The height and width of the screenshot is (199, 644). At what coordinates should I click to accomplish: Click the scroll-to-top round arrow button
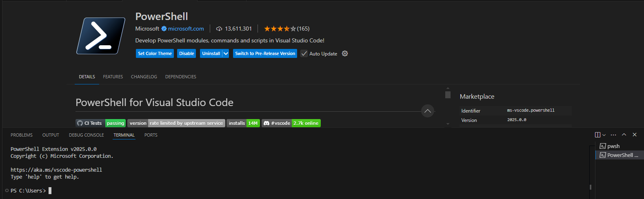click(428, 111)
